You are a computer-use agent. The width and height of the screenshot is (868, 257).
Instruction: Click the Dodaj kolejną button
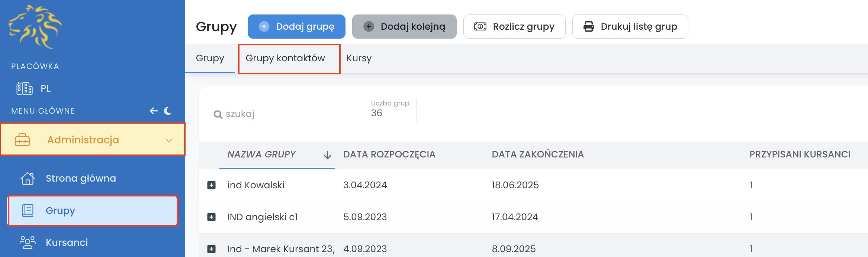pos(404,27)
